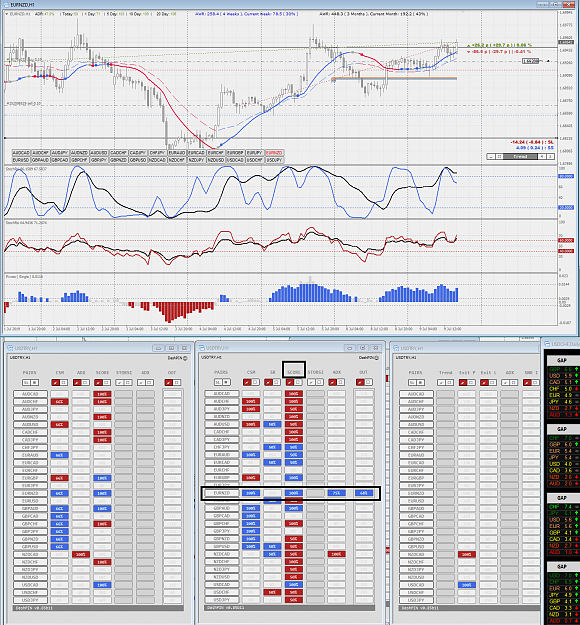This screenshot has width=580, height=625.
Task: Select CHFJPY from the chart pair buttons
Action: point(157,153)
